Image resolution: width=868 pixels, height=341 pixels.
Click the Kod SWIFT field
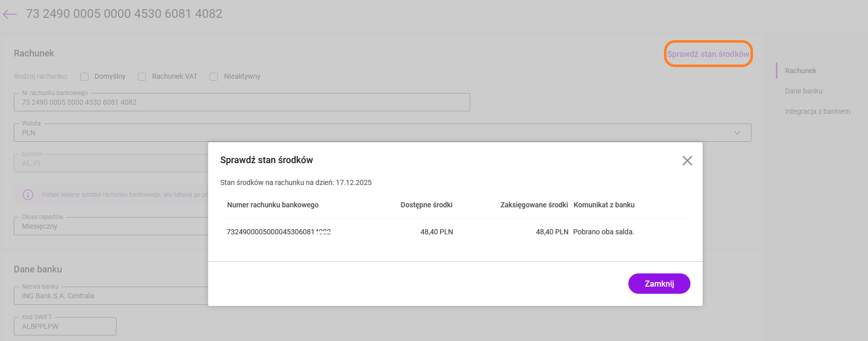point(65,326)
